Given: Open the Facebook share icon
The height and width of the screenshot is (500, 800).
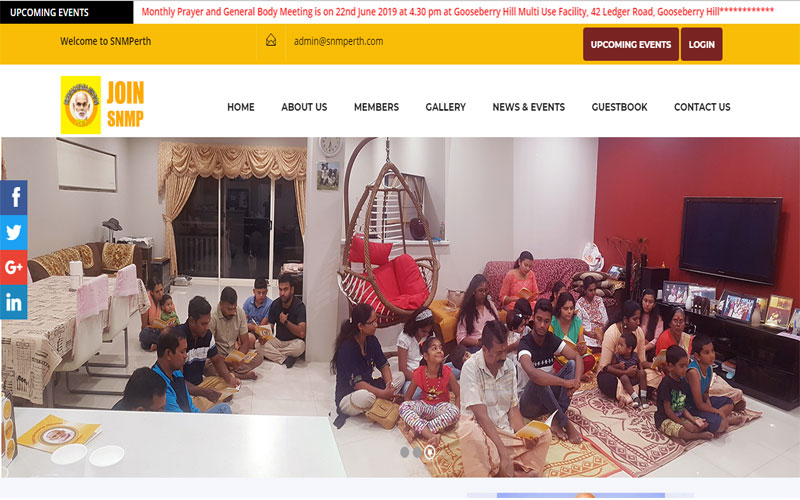Looking at the screenshot, I should pos(14,197).
